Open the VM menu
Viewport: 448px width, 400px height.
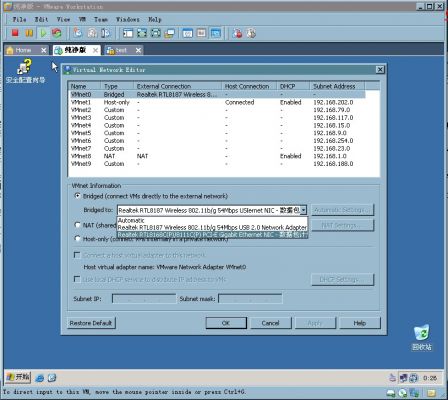(82, 19)
